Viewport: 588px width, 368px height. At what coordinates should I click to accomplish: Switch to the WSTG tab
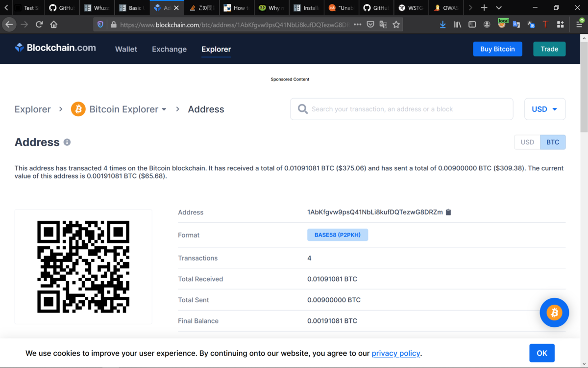[x=411, y=8]
